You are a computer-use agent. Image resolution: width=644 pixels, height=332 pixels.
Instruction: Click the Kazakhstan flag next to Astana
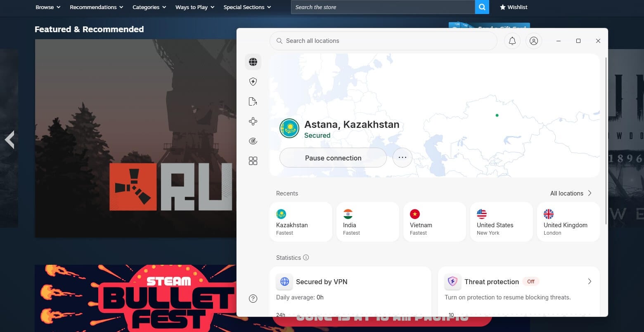(289, 128)
